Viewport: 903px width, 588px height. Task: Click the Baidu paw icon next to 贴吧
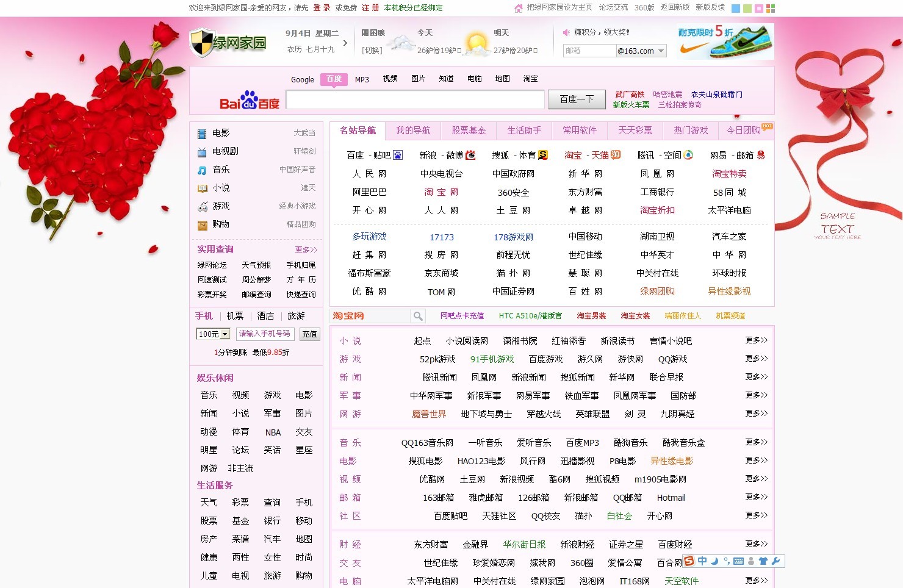pyautogui.click(x=398, y=155)
